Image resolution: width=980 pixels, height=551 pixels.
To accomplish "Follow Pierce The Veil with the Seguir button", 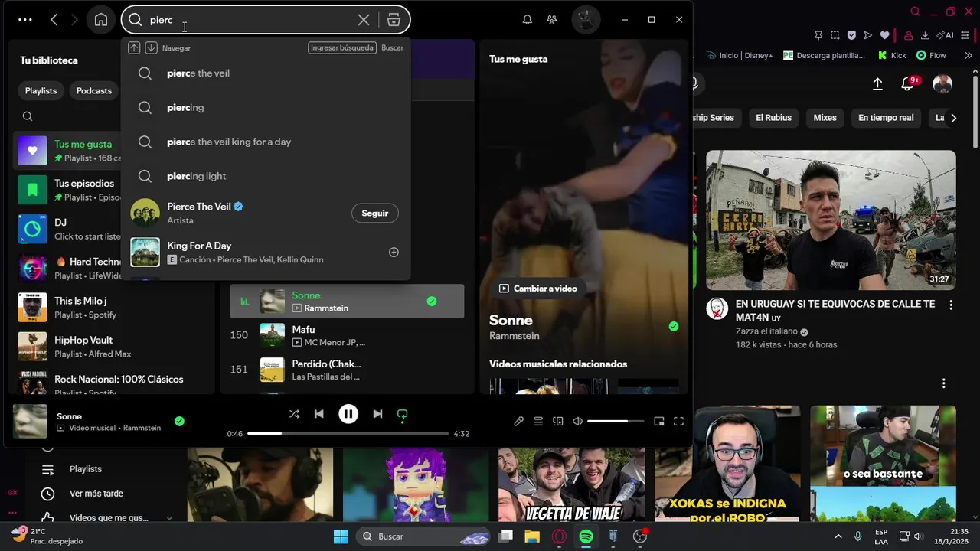I will click(375, 214).
